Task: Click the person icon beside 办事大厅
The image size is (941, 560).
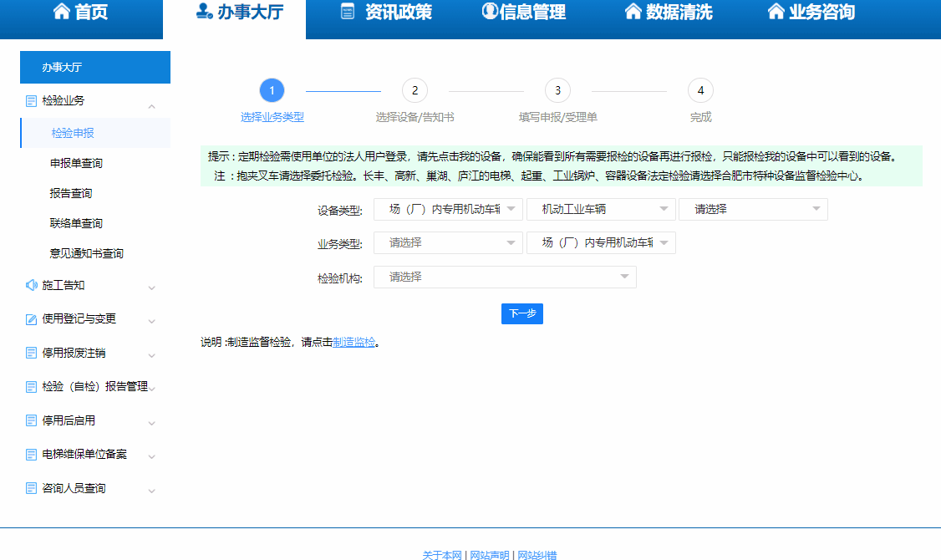Action: pos(205,11)
